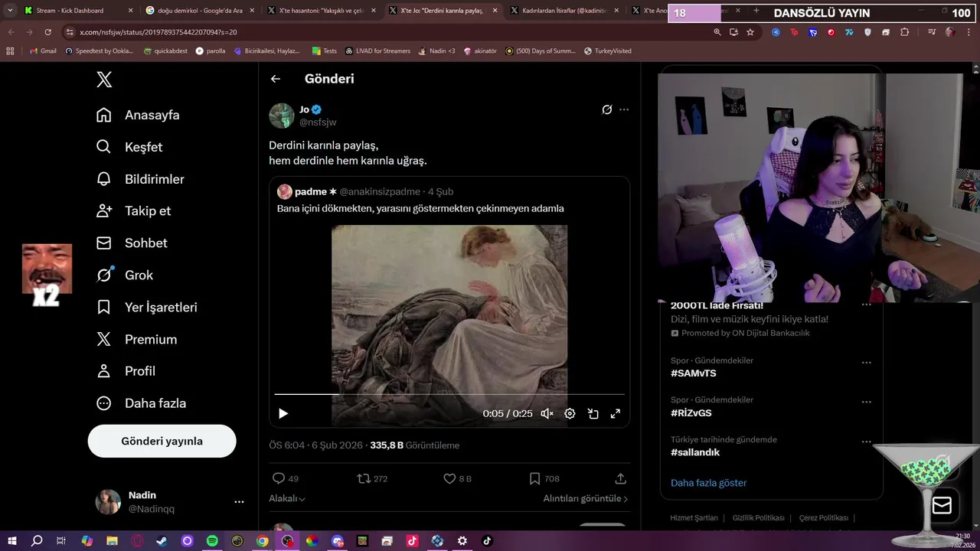Open #sallandık trending topic
This screenshot has width=980, height=551.
(695, 452)
